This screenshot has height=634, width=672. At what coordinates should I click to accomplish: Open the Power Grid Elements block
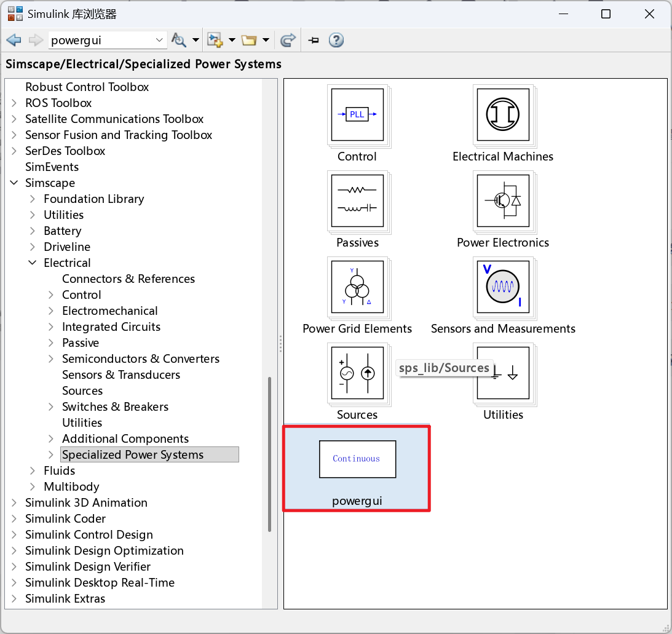tap(357, 287)
